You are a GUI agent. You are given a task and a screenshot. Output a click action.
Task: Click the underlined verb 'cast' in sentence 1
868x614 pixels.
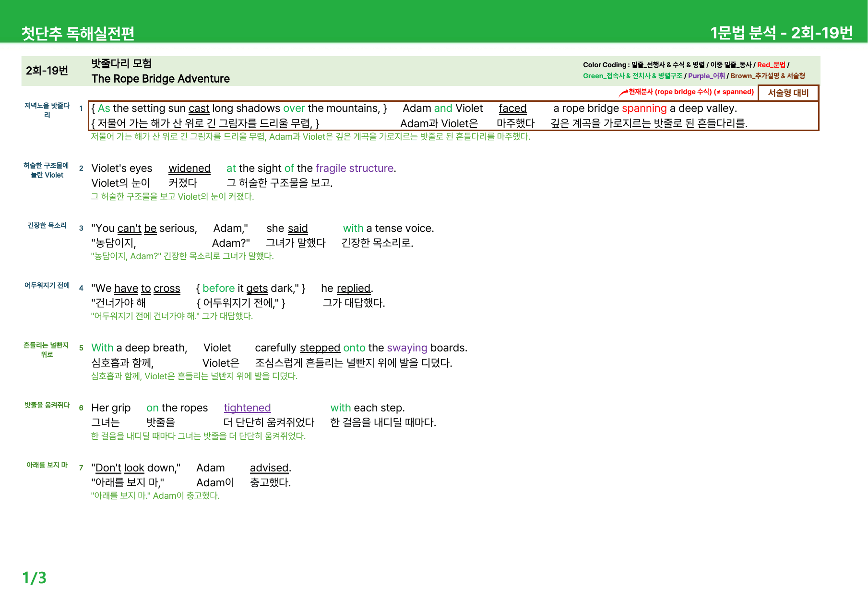(x=199, y=108)
